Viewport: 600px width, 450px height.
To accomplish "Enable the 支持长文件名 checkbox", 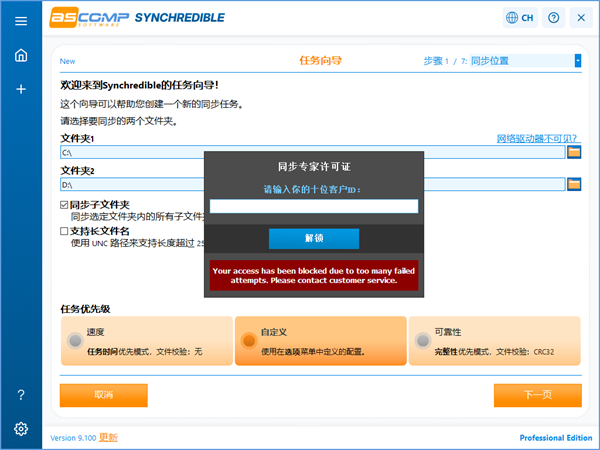I will pyautogui.click(x=65, y=231).
